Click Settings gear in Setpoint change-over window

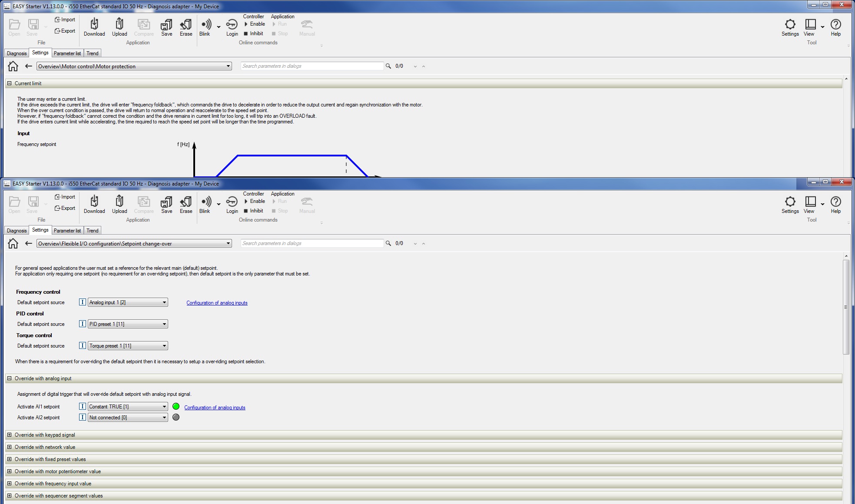(x=790, y=202)
